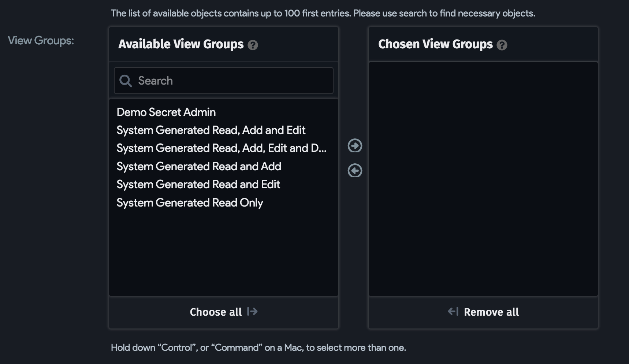Pick the truncated System Generated Read, Add, Edit and D... entry
This screenshot has height=364, width=629.
pos(221,148)
